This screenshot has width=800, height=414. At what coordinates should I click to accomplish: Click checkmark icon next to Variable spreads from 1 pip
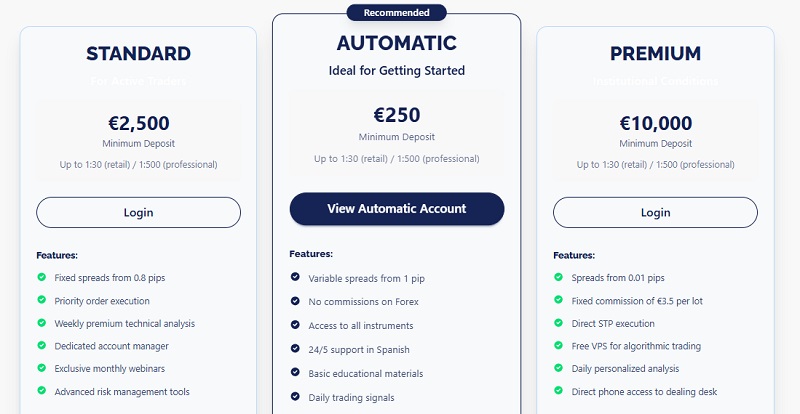click(295, 277)
